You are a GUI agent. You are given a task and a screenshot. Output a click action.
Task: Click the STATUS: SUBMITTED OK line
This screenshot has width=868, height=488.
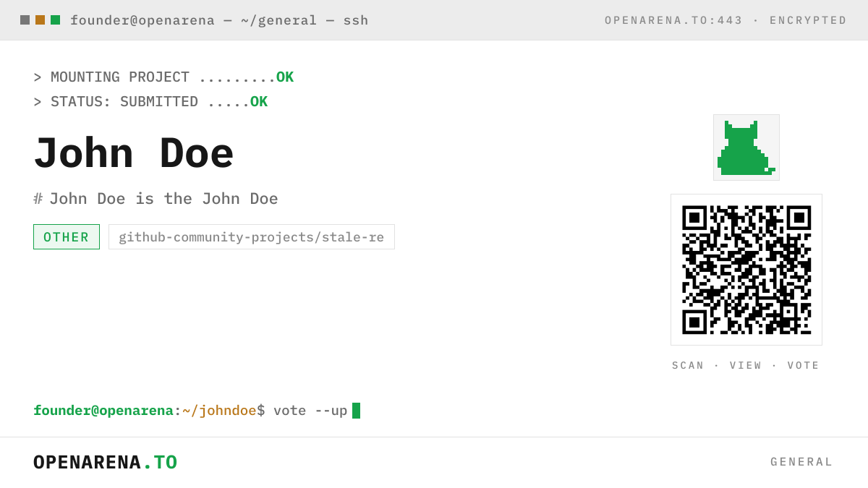150,102
